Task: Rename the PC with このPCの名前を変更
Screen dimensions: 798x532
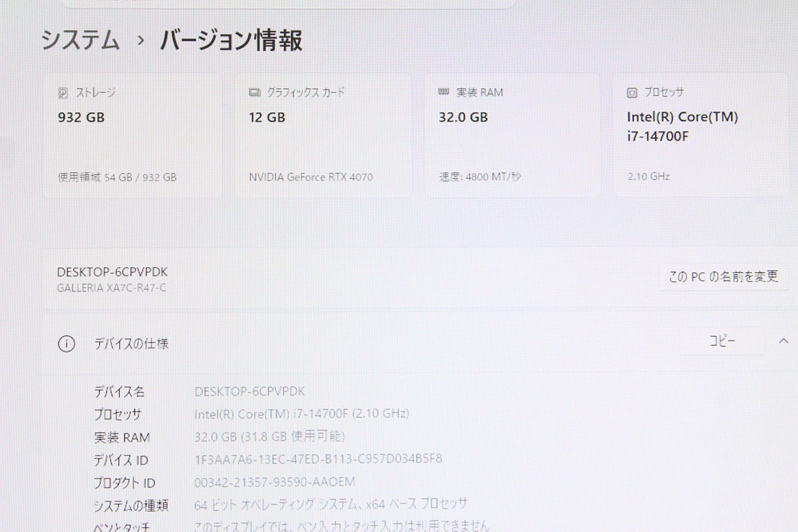Action: pos(724,277)
